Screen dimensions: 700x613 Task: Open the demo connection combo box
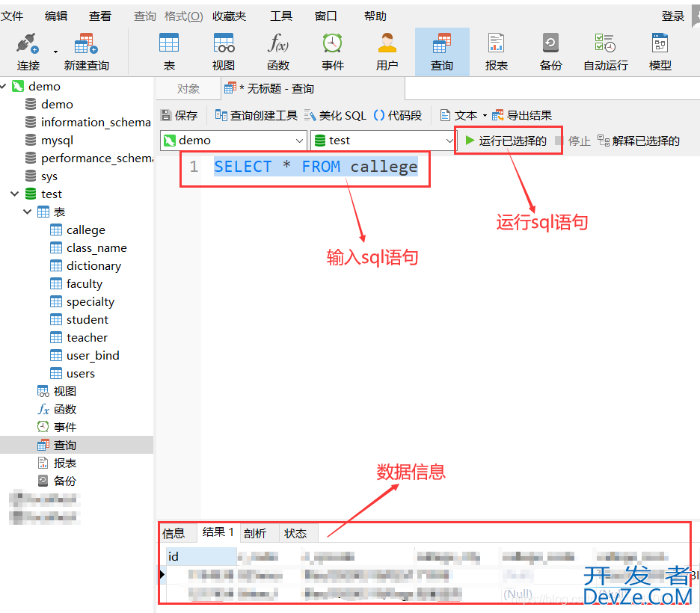pyautogui.click(x=233, y=141)
